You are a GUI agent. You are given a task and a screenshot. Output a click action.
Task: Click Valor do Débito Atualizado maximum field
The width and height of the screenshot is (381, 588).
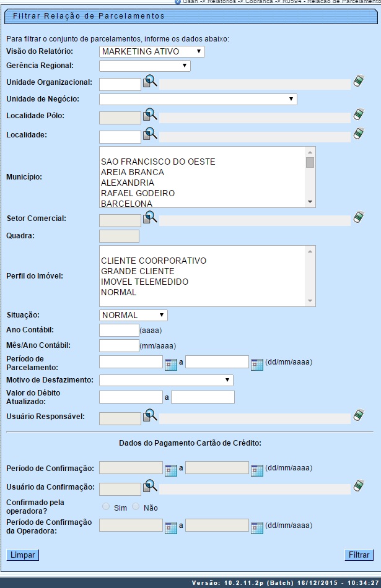(x=203, y=397)
